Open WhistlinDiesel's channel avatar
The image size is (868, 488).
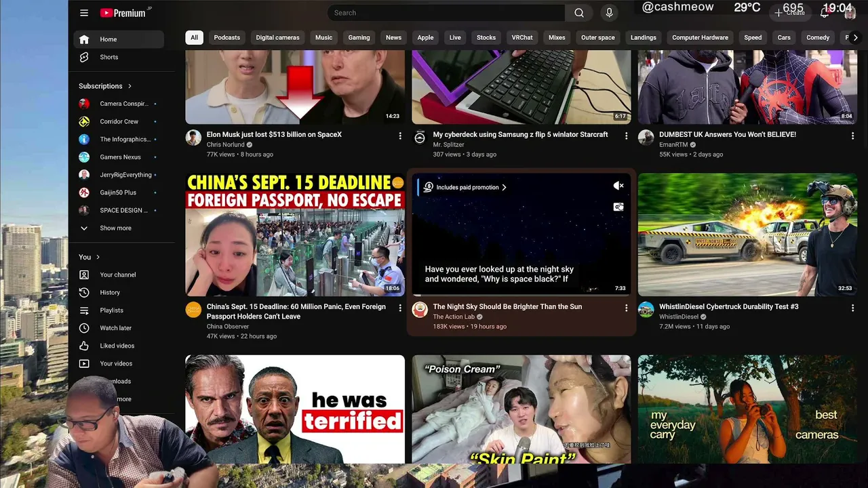(646, 310)
